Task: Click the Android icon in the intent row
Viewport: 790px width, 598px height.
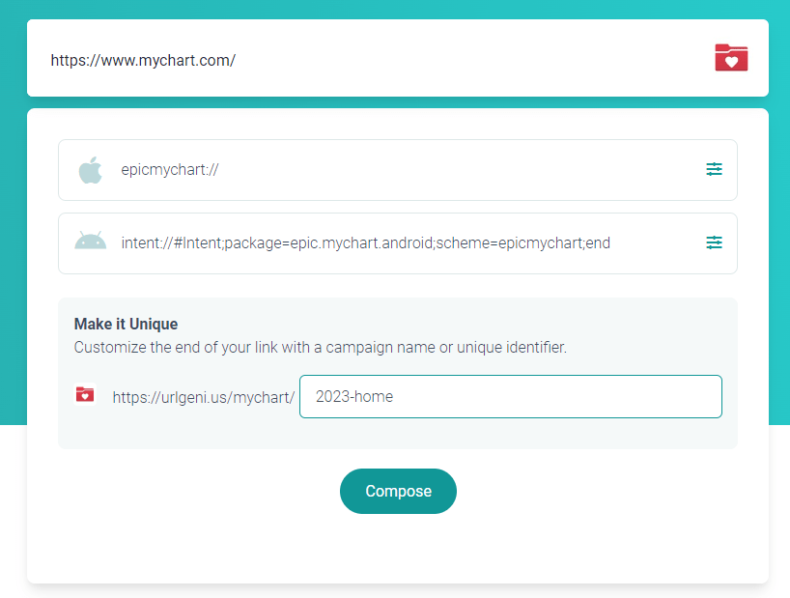Action: 90,241
